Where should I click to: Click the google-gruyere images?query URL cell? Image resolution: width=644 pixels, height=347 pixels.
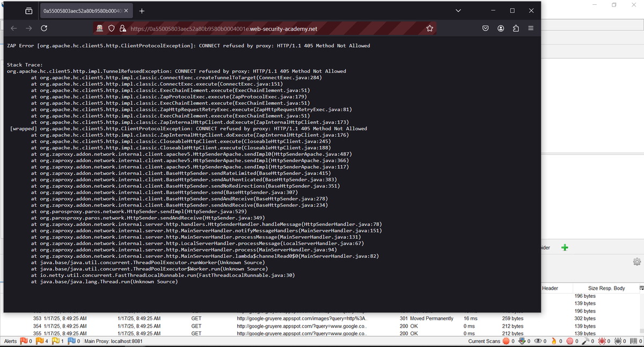302,319
